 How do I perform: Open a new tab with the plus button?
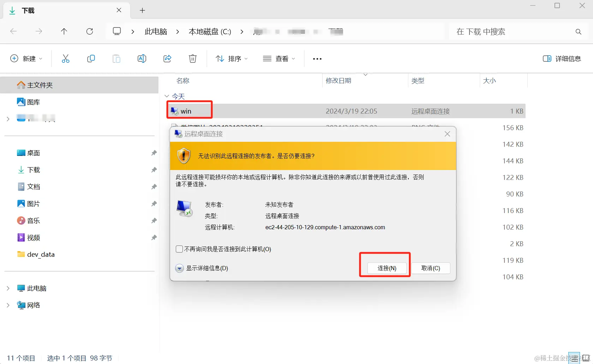point(142,11)
